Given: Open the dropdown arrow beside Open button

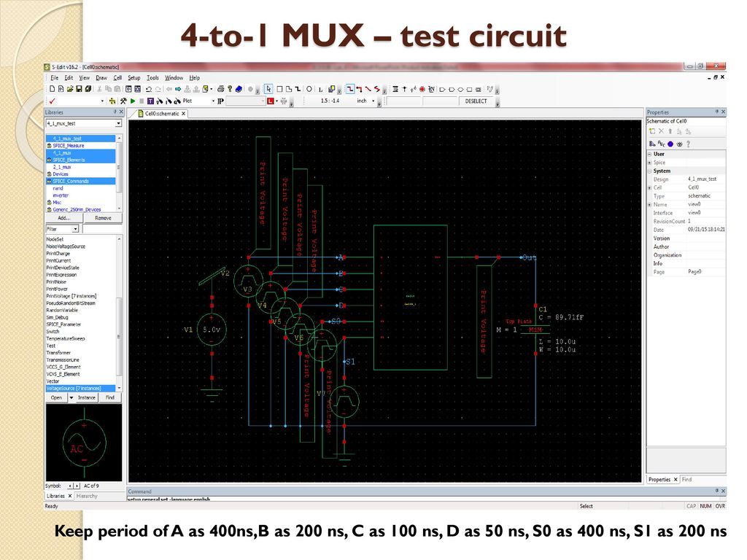Looking at the screenshot, I should pyautogui.click(x=71, y=397).
